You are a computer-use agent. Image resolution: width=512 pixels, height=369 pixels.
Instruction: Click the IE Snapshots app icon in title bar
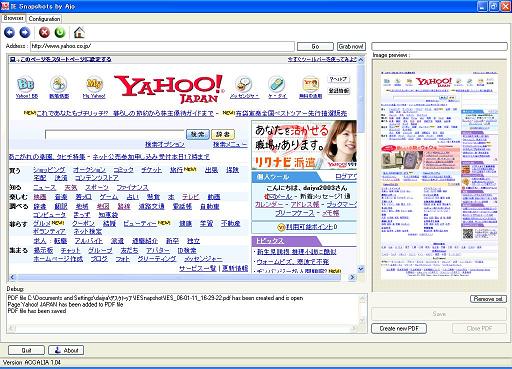point(5,6)
